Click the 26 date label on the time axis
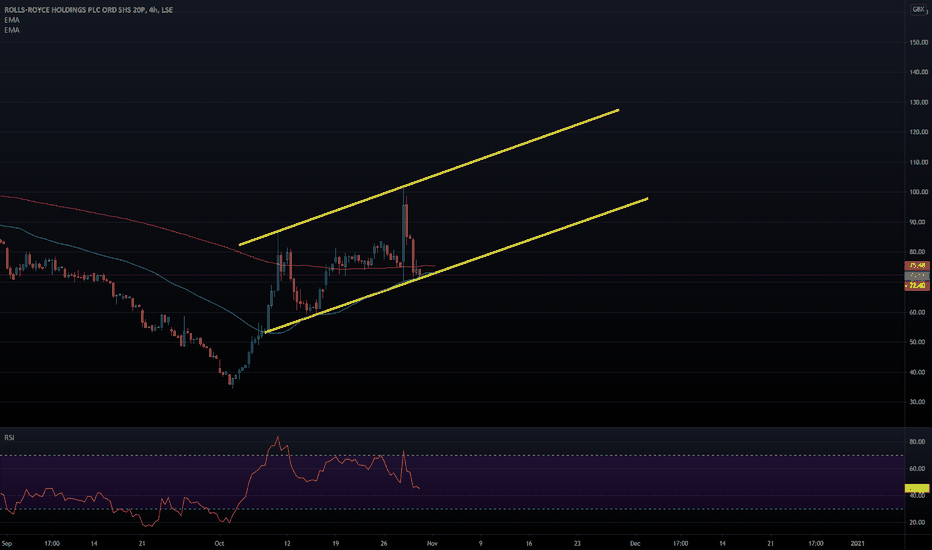 point(384,543)
